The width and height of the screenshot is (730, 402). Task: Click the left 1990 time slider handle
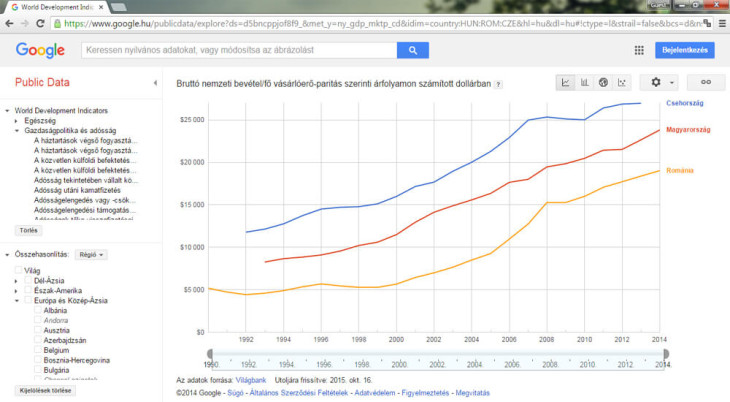click(x=210, y=354)
